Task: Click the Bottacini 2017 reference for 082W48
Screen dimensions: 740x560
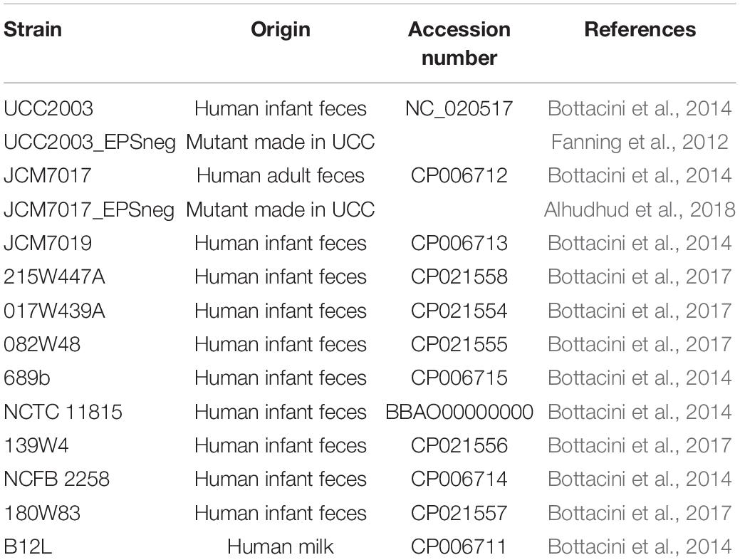Action: (x=640, y=343)
